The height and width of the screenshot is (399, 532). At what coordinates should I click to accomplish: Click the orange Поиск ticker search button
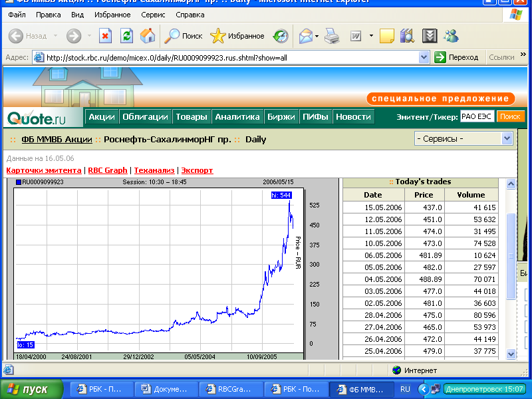[510, 117]
